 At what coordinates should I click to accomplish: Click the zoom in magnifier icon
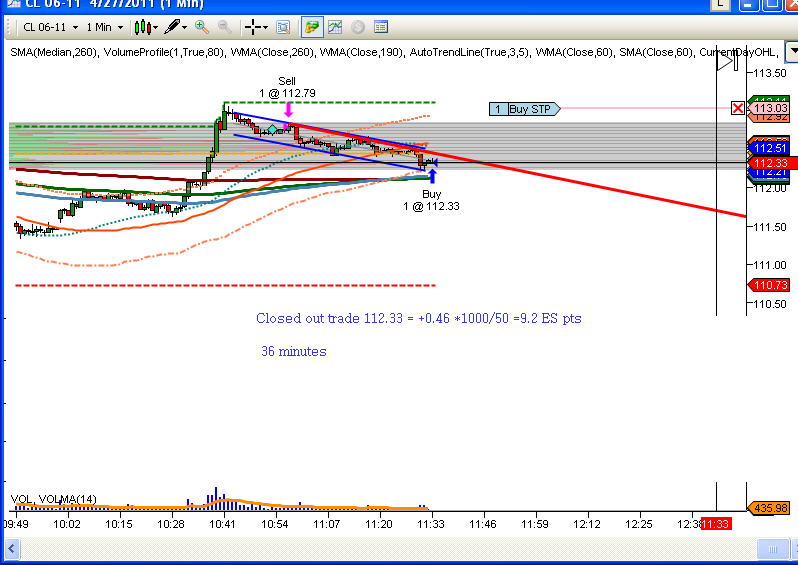click(202, 27)
